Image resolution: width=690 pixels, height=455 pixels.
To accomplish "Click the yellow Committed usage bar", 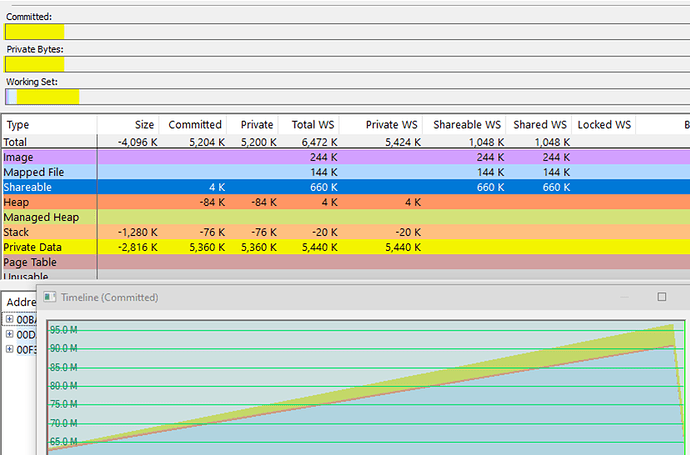I will (35, 32).
